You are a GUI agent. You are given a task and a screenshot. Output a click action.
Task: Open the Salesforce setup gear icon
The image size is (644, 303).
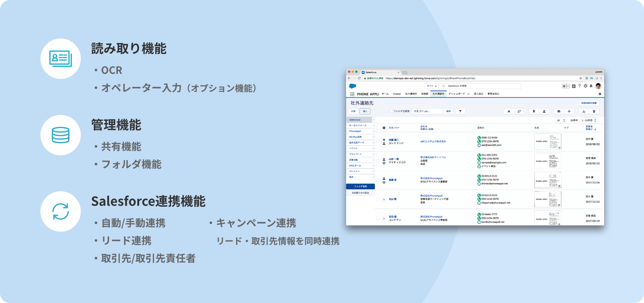pyautogui.click(x=585, y=86)
